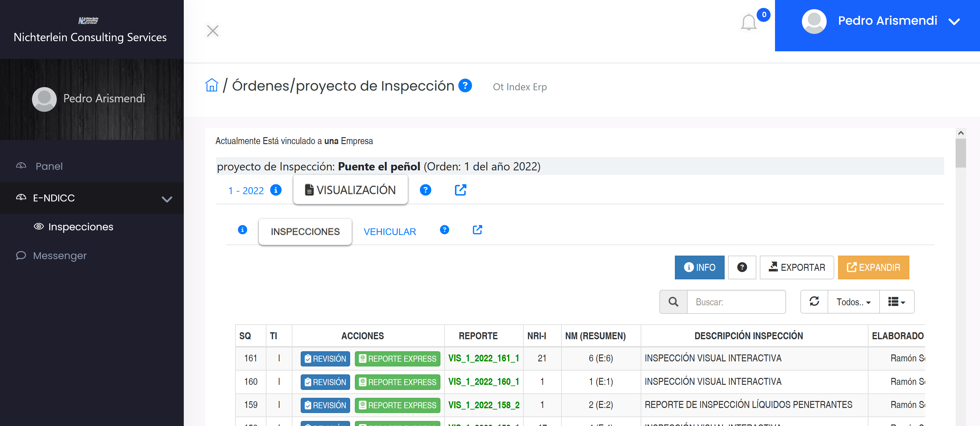Select the VISUALIZACIÓN tab
The width and height of the screenshot is (980, 426).
coord(350,190)
